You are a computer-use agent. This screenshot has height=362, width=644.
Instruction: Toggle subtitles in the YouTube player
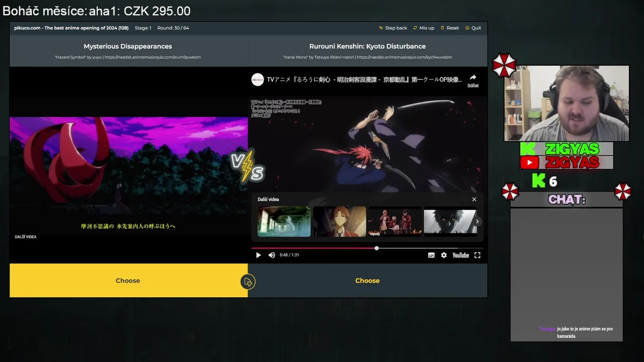tap(431, 255)
